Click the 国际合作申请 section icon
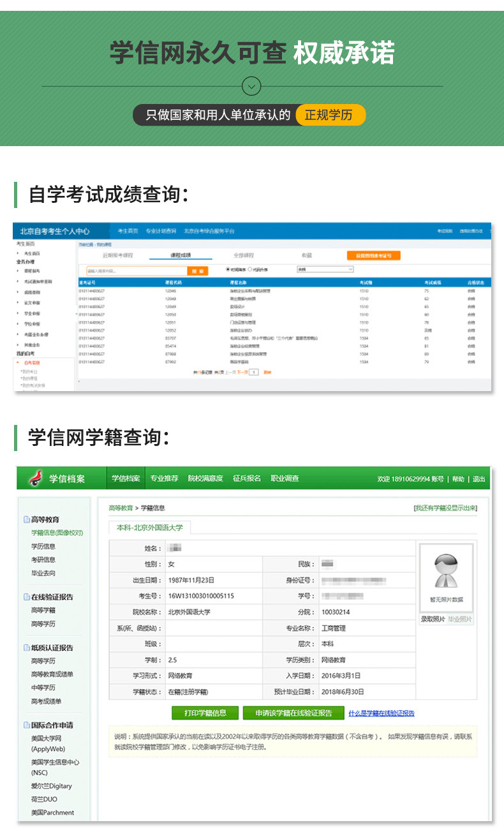 [x=27, y=725]
